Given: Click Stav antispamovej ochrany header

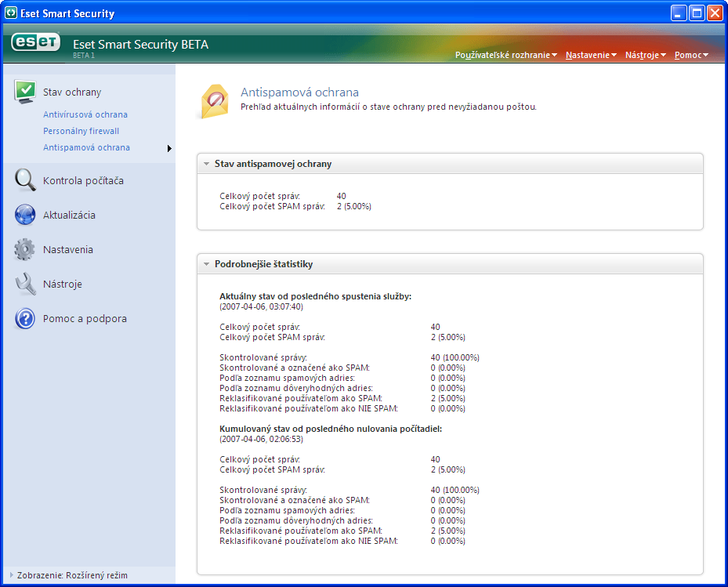Looking at the screenshot, I should 273,164.
